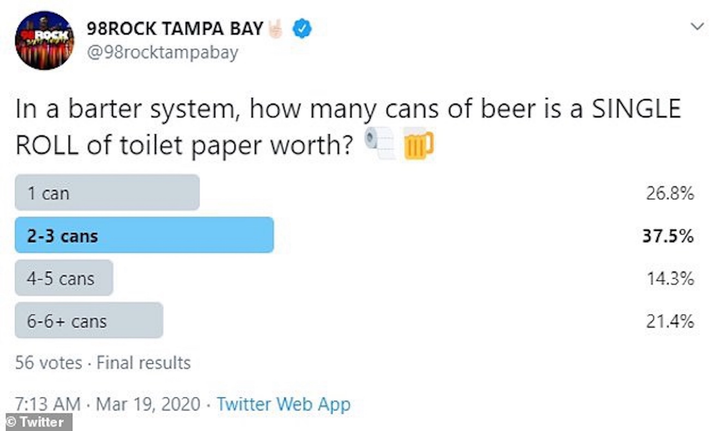This screenshot has height=431, width=720.
Task: Click the bold 37.5% winning result
Action: pyautogui.click(x=668, y=237)
